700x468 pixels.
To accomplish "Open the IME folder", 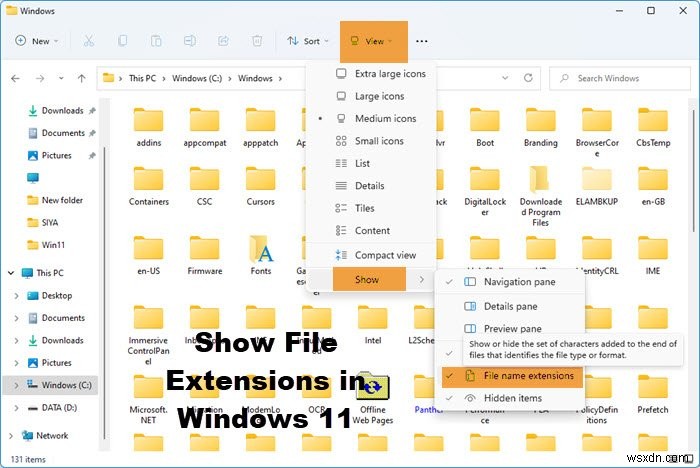I will point(653,255).
